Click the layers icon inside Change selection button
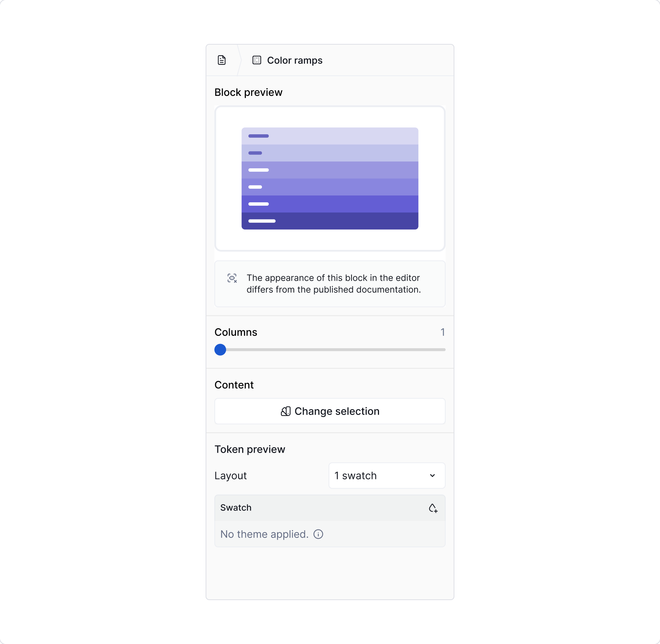Image resolution: width=660 pixels, height=644 pixels. coord(285,411)
